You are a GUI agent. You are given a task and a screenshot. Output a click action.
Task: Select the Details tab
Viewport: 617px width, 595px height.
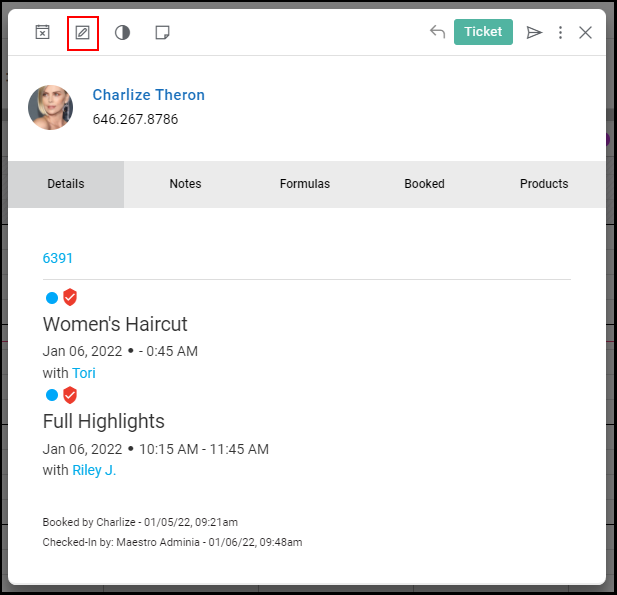click(66, 184)
